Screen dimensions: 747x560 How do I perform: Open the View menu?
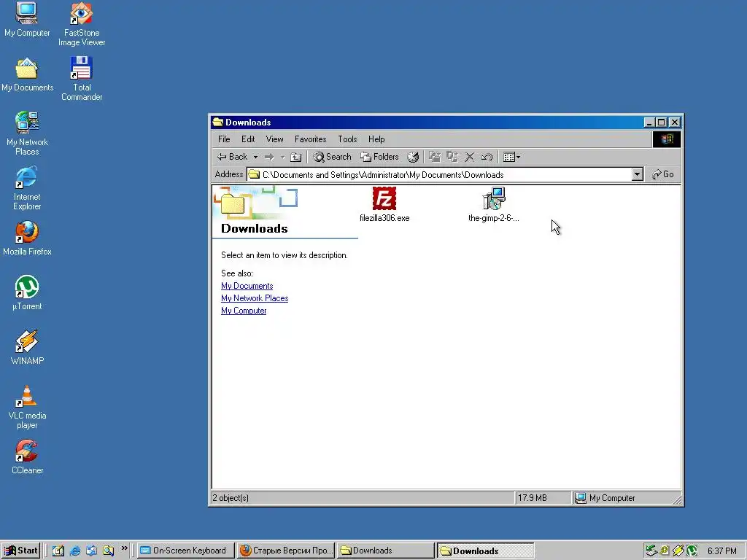(x=274, y=139)
